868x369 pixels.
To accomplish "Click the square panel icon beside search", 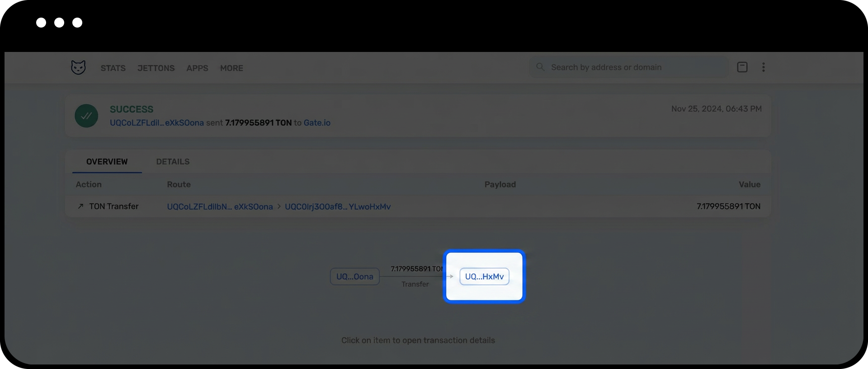I will pos(742,67).
